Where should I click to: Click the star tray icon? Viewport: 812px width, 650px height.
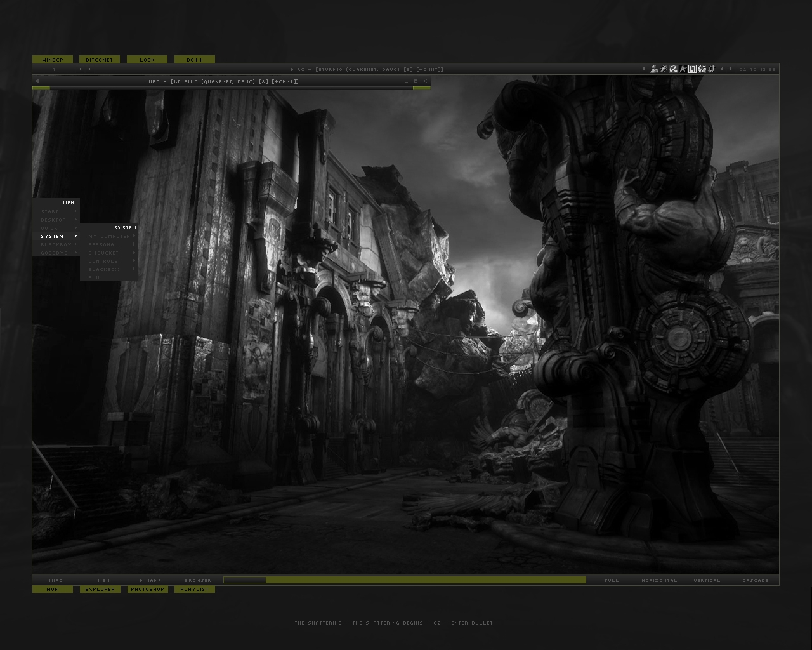(x=683, y=69)
